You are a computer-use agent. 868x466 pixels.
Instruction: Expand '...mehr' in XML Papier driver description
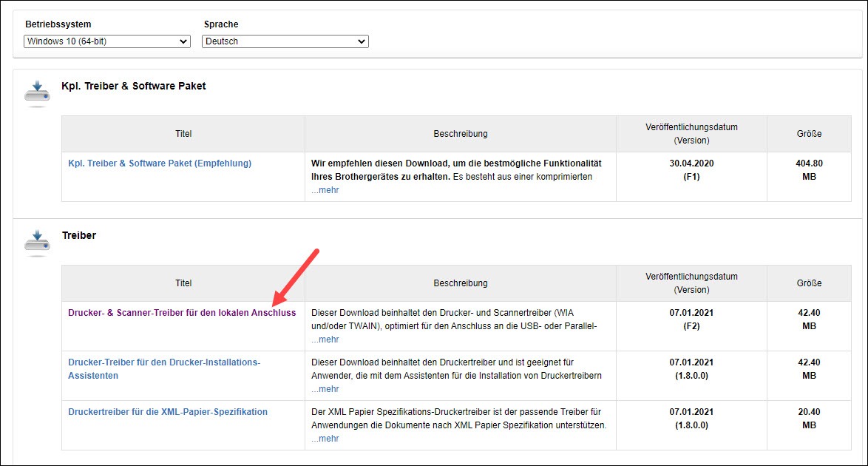[325, 439]
